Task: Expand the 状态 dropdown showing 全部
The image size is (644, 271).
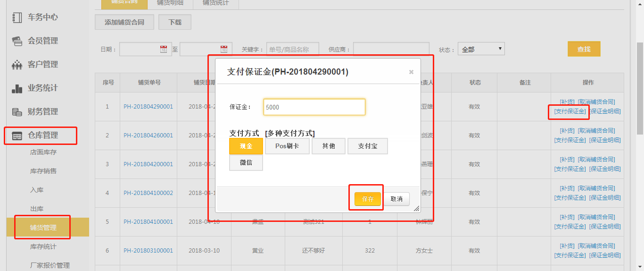Action: click(481, 49)
